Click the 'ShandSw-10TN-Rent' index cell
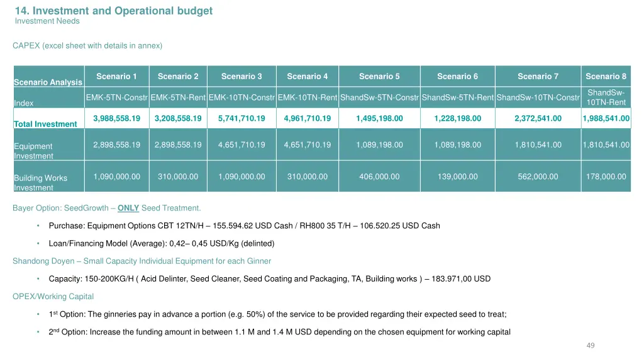Image resolution: width=644 pixels, height=362 pixels. 606,97
